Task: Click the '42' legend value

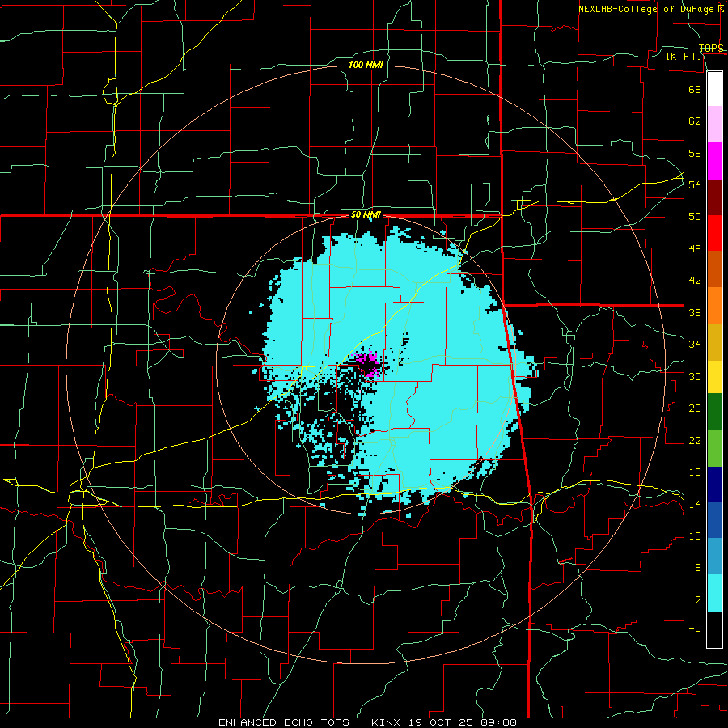Action: tap(695, 281)
